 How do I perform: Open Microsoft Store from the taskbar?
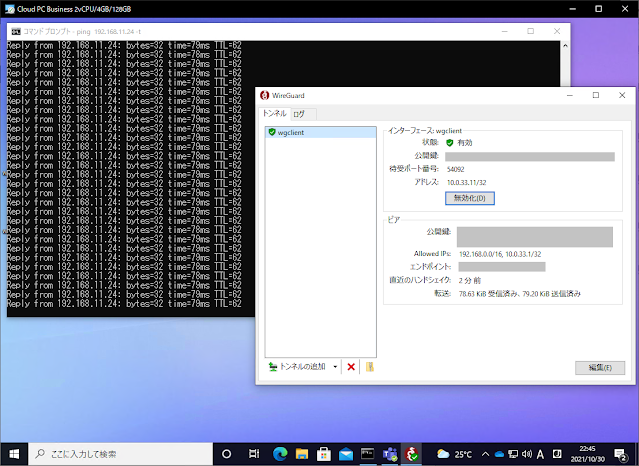pyautogui.click(x=324, y=454)
